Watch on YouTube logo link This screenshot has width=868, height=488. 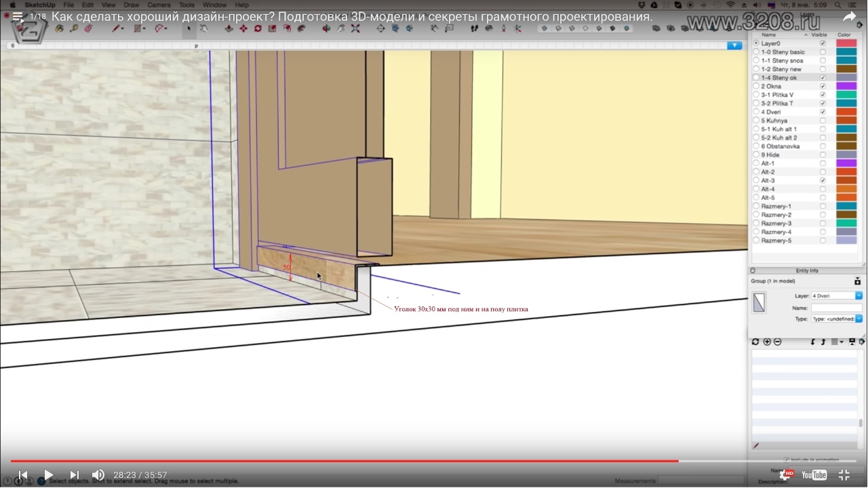pyautogui.click(x=814, y=474)
